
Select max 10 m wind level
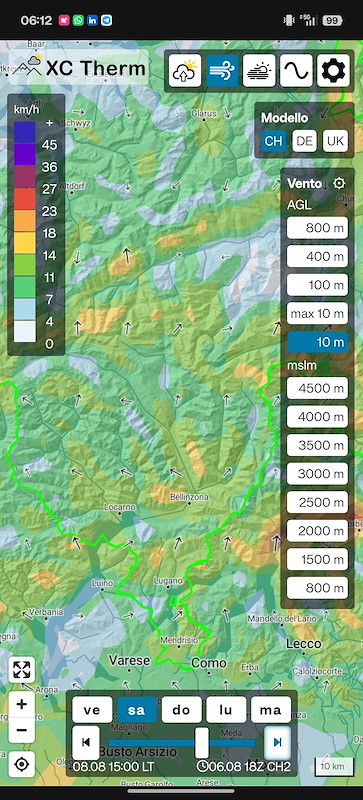[318, 313]
